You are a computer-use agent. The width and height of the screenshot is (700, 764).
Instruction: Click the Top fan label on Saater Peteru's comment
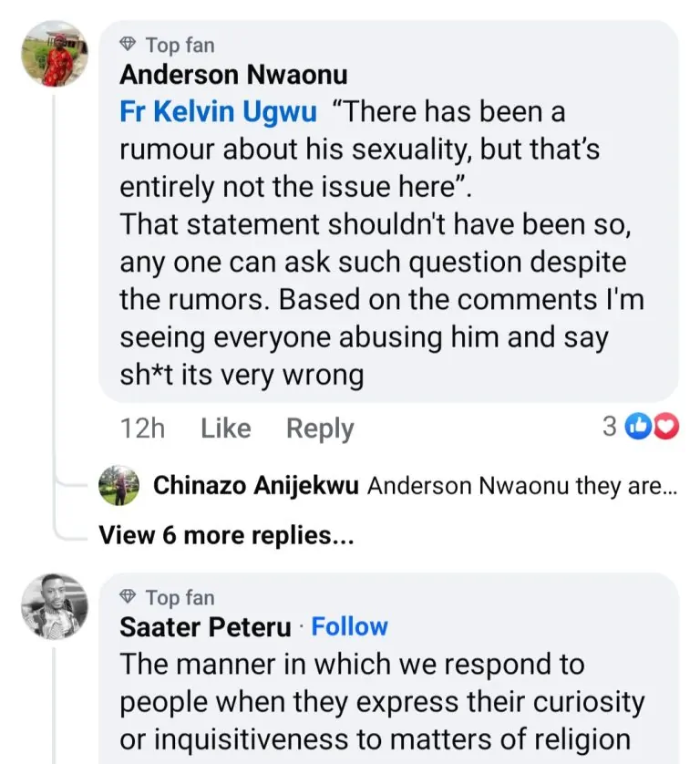180,597
